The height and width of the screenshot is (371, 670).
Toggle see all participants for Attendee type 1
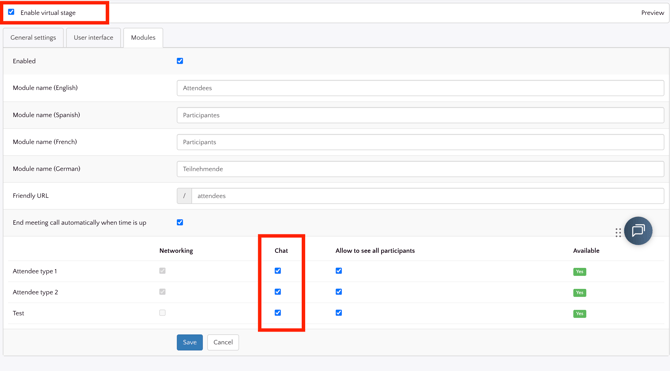339,271
